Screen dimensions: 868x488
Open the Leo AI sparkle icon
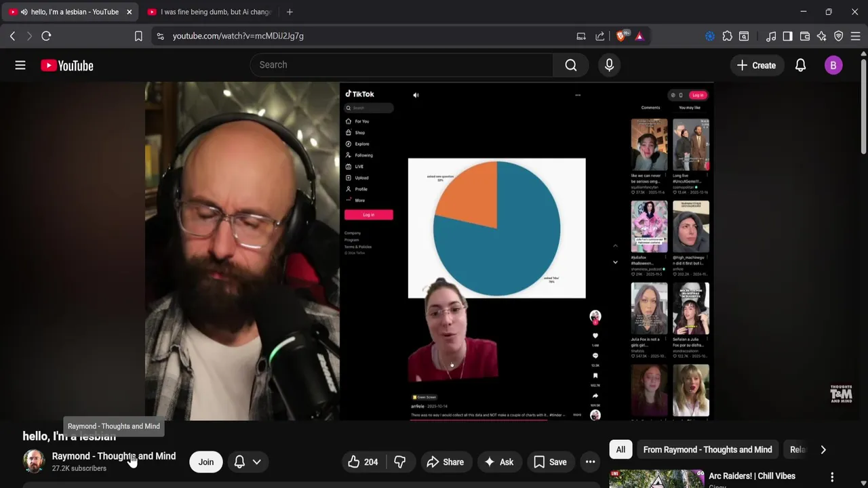[x=822, y=36]
